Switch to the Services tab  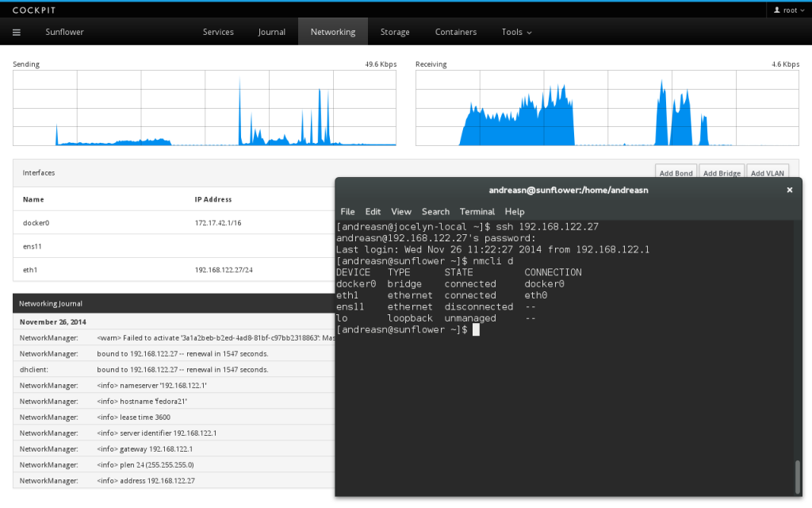(x=218, y=33)
